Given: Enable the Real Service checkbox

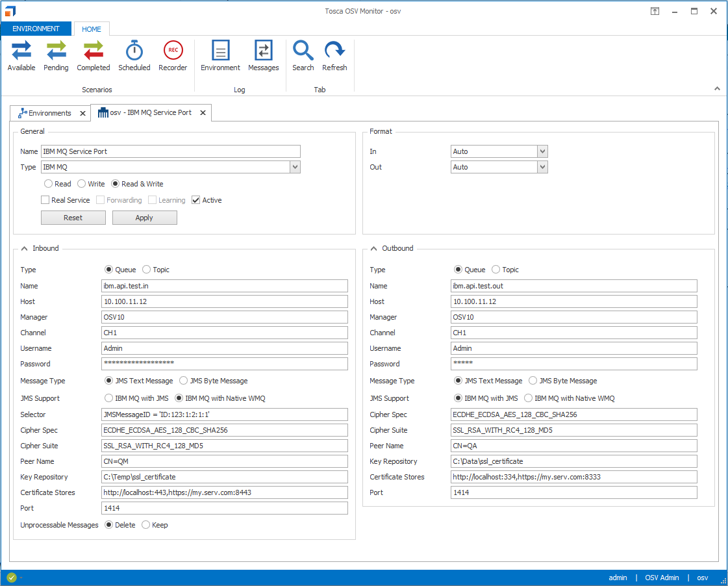Looking at the screenshot, I should pos(45,200).
